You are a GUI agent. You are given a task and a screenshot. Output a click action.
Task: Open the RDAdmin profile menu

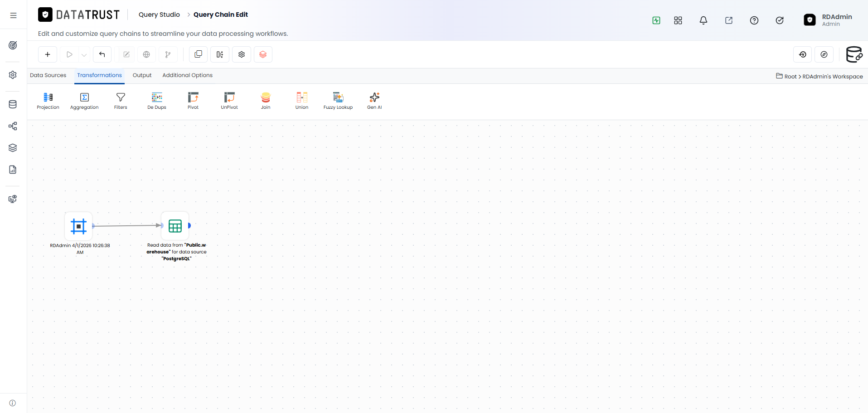click(x=828, y=20)
